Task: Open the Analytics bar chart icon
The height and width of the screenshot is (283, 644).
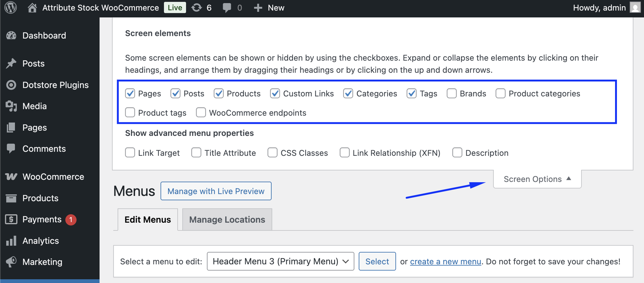Action: click(x=11, y=241)
